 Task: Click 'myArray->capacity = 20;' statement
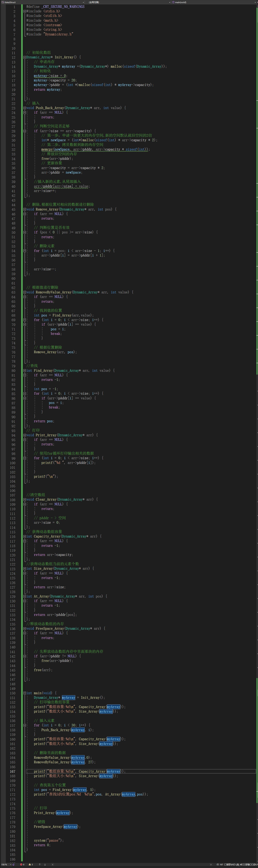click(55, 80)
